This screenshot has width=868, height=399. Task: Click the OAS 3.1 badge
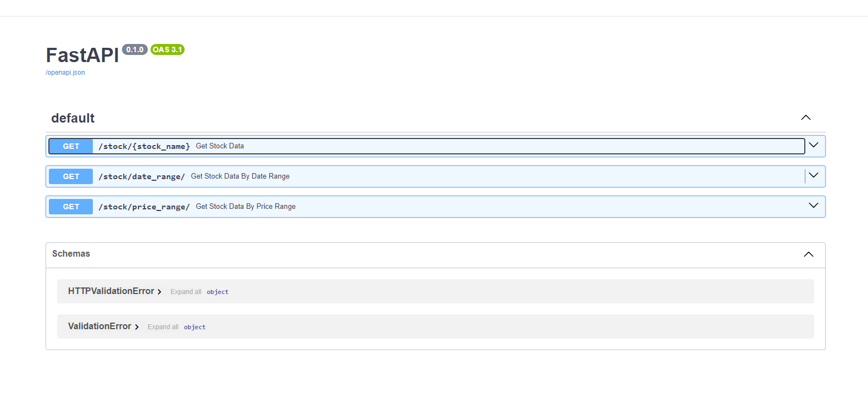tap(168, 49)
